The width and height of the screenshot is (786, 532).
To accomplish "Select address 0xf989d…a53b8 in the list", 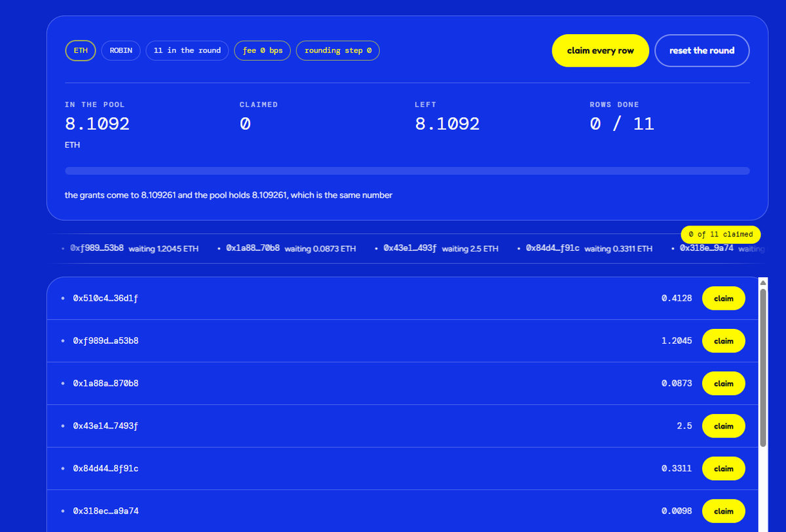I will point(105,341).
